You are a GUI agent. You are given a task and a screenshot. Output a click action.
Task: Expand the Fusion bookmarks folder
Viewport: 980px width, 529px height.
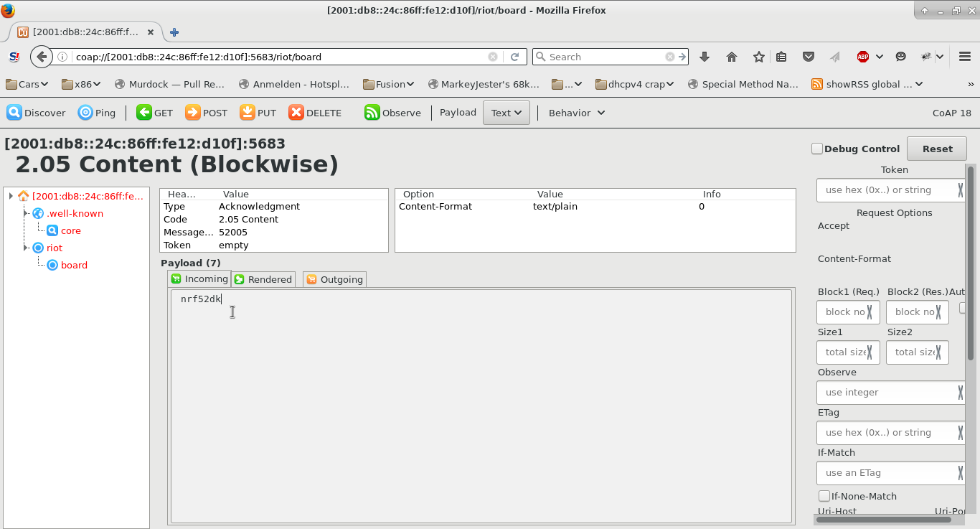[389, 84]
